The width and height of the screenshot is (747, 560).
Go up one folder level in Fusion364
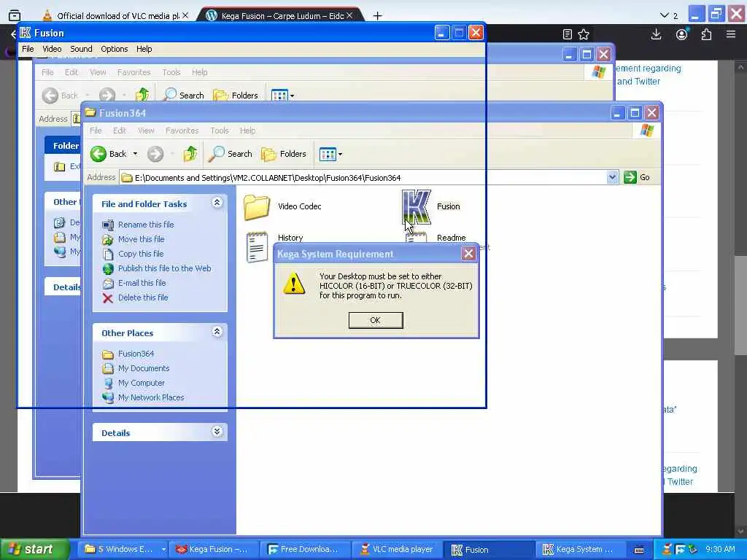(190, 153)
